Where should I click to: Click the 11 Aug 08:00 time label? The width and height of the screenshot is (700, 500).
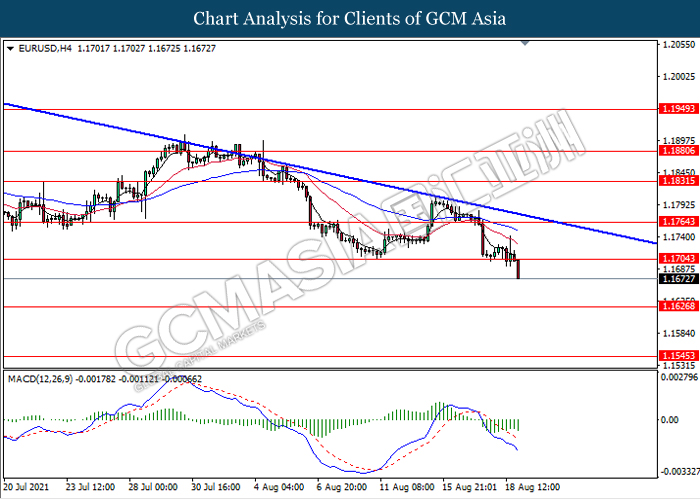[x=407, y=487]
